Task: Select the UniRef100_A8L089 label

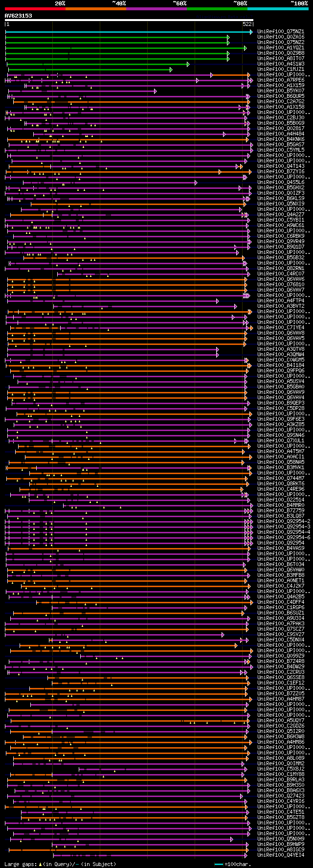Action: pos(281,758)
